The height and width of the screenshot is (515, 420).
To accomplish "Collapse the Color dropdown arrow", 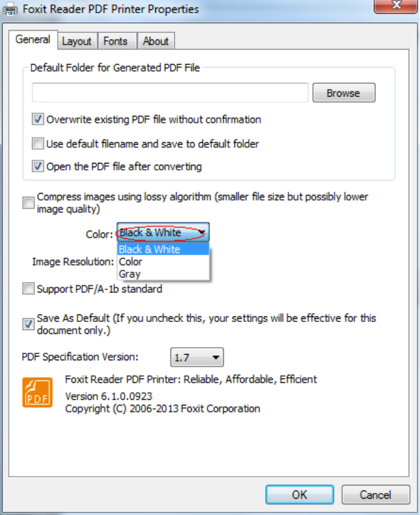I will 202,232.
